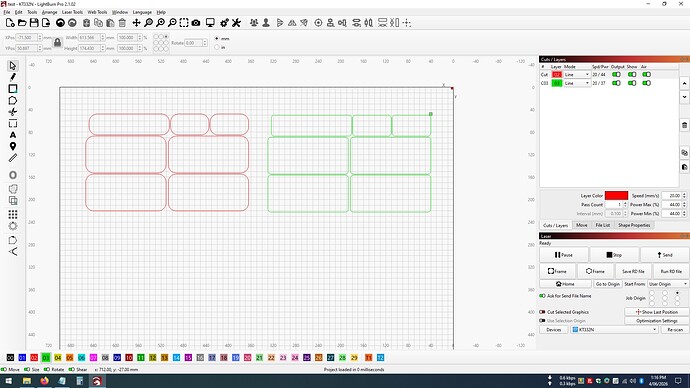The image size is (690, 388).
Task: Toggle Output switch for layer 02
Action: pos(617,74)
